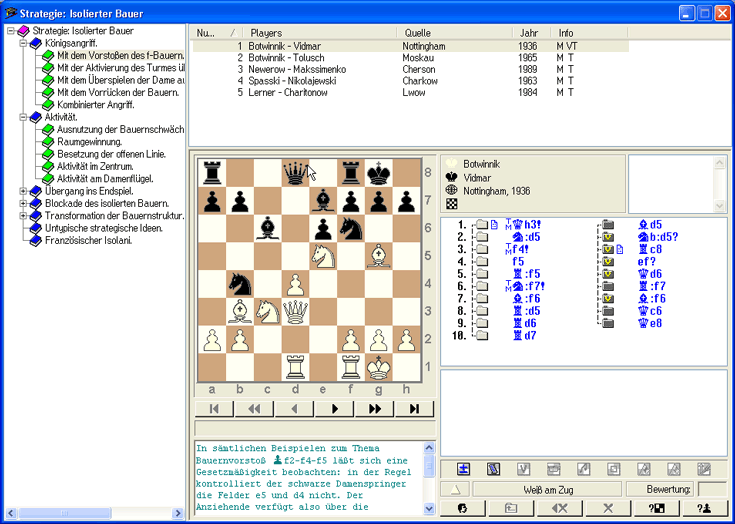Click the white triangle side-to-move button
Viewport: 735px width, 524px height.
[455, 489]
